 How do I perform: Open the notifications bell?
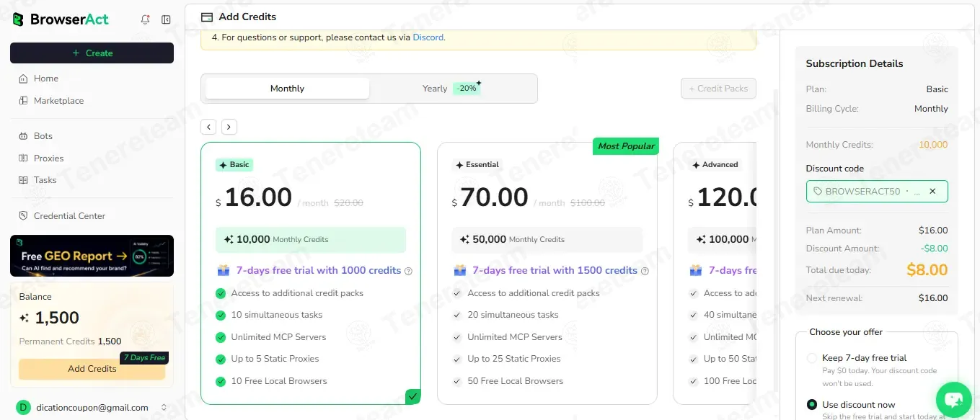pyautogui.click(x=145, y=19)
